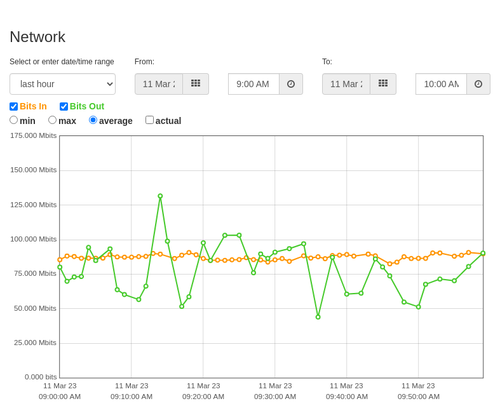Screen dimensions: 500x403
Task: Click the 125.000 Mbits axis label
Action: pyautogui.click(x=33, y=205)
